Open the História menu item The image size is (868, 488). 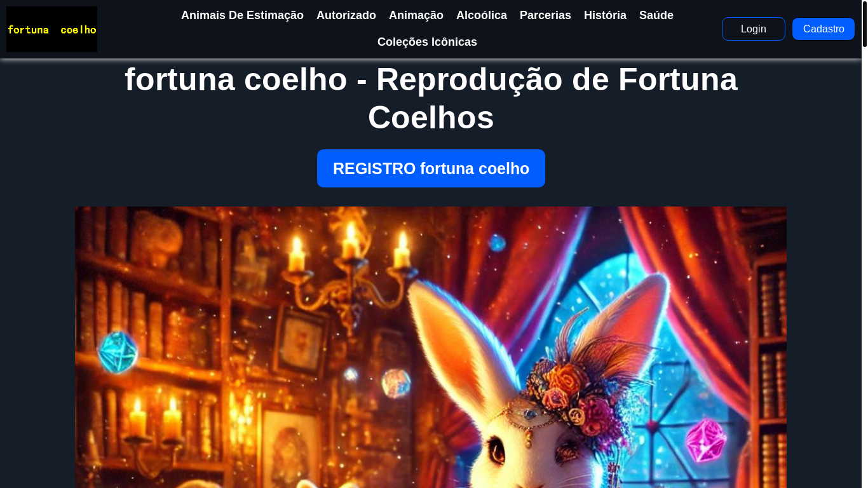point(605,15)
